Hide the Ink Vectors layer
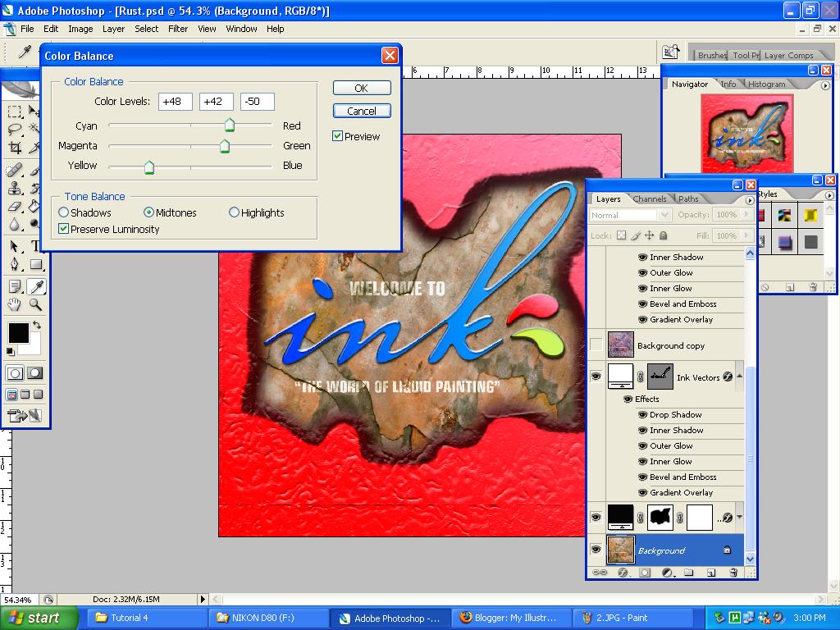 click(596, 377)
